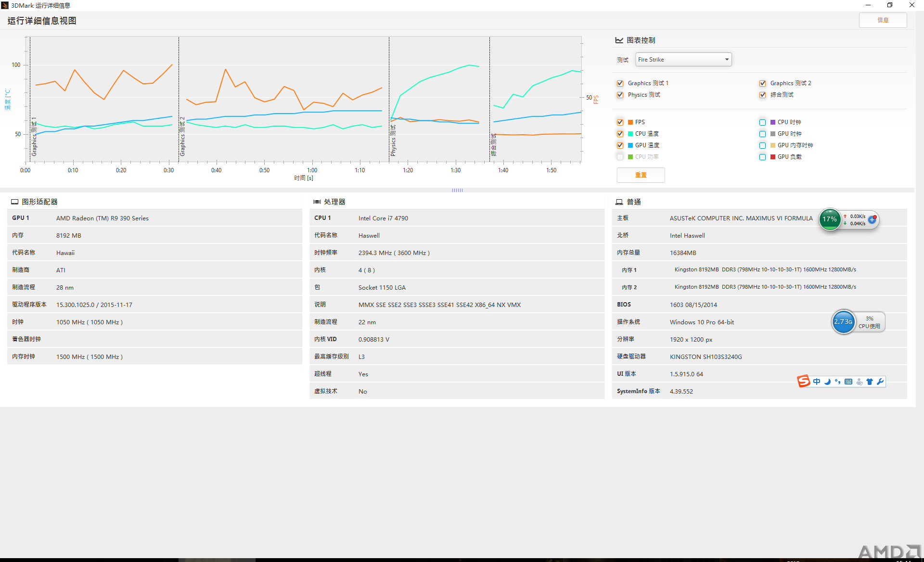Select the KINGSTON SH103S3240G drive value
The image size is (924, 562).
point(706,357)
